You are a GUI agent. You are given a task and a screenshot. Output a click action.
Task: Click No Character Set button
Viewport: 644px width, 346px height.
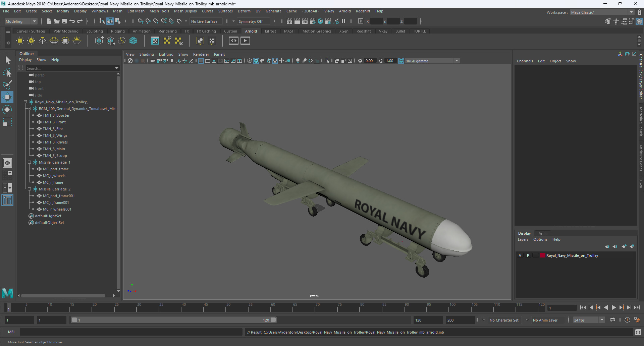point(504,320)
